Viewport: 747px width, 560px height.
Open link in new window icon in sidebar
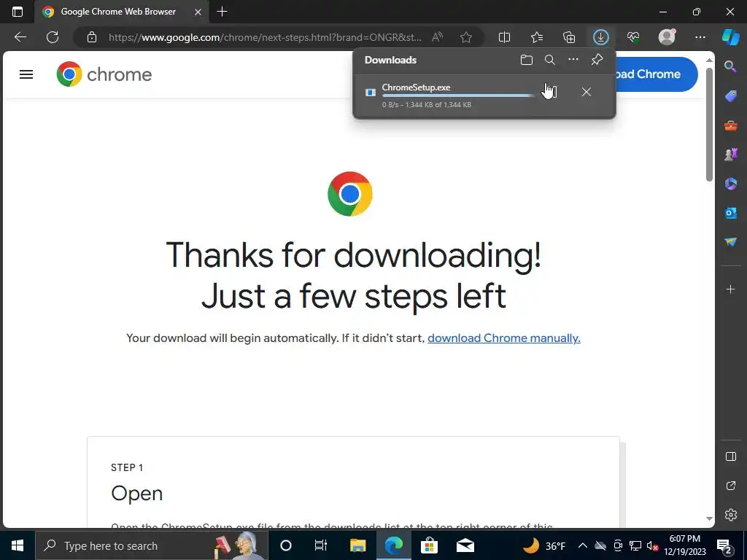click(730, 486)
